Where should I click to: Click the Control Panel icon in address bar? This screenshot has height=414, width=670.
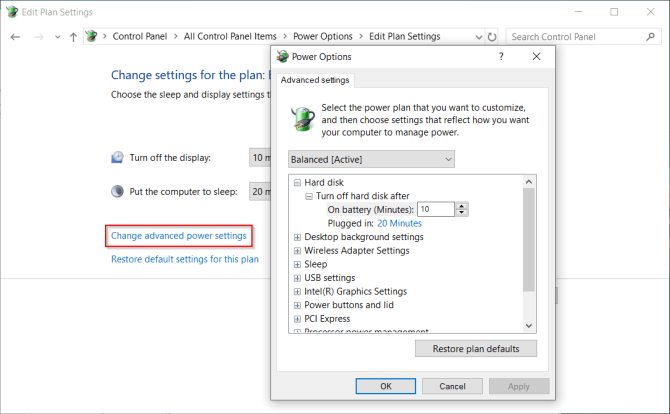(x=94, y=36)
